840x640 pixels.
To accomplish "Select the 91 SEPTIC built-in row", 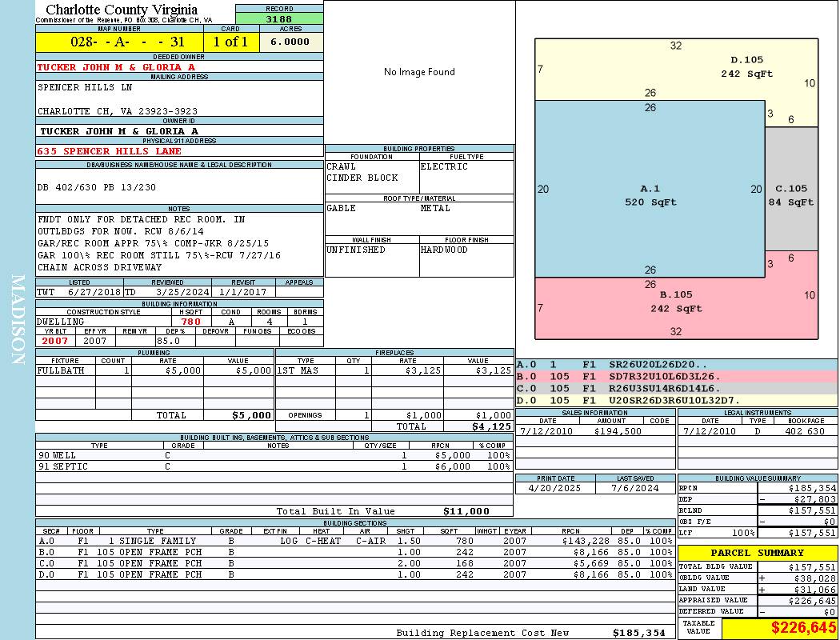I will [274, 466].
